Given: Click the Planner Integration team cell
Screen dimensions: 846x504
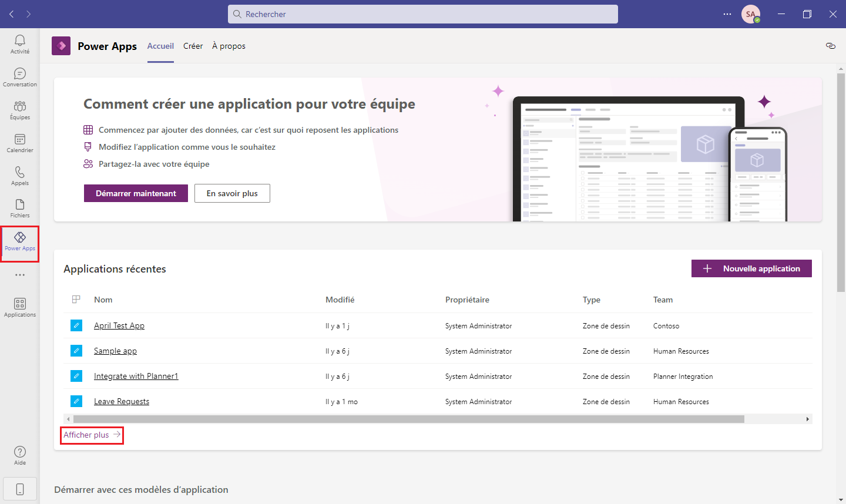Looking at the screenshot, I should (x=683, y=376).
